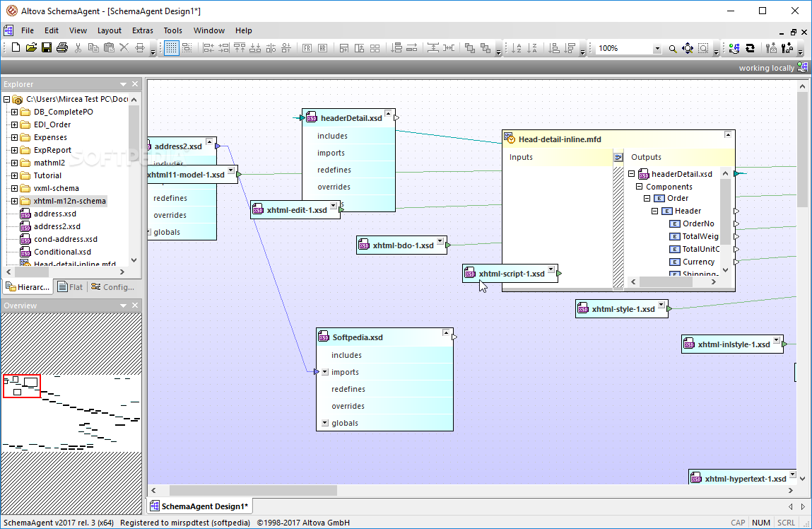Close the Explorer panel
The width and height of the screenshot is (812, 529).
(135, 84)
